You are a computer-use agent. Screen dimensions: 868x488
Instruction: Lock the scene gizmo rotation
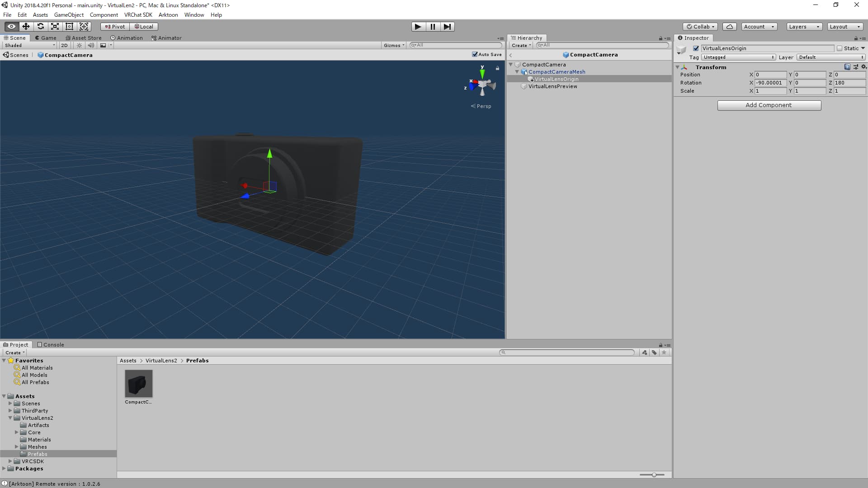click(497, 68)
